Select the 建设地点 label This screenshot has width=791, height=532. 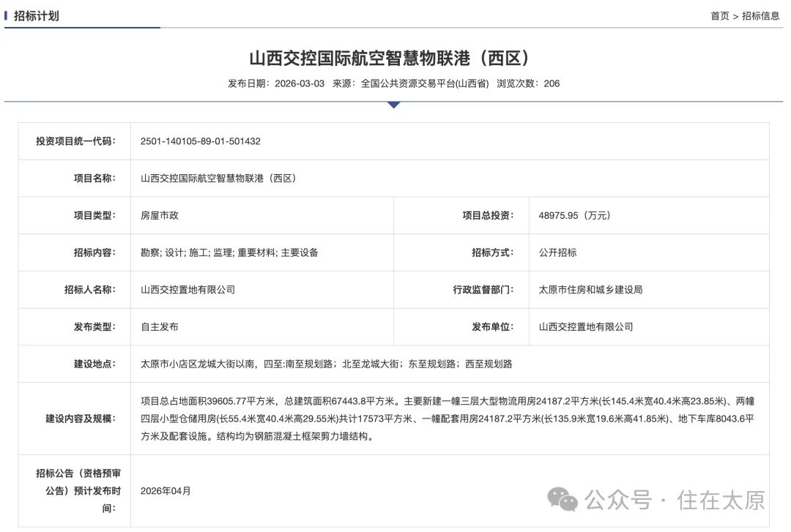pyautogui.click(x=94, y=364)
